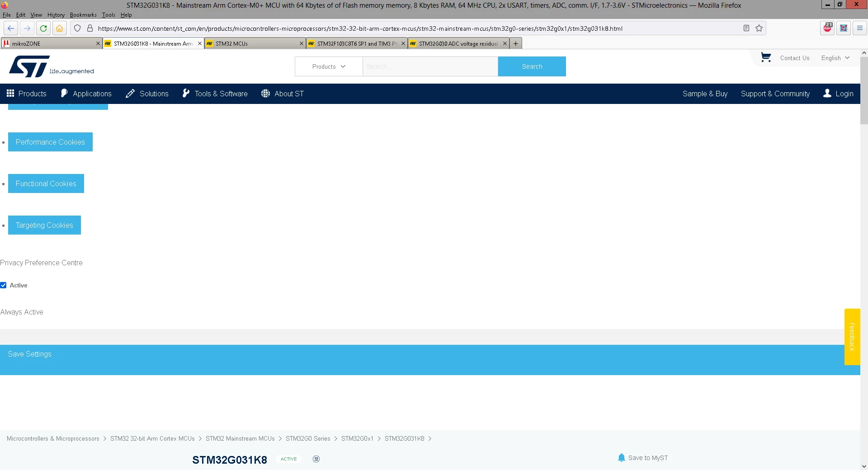Screen dimensions: 868x470
Task: Switch to STM32F103C8T6 SP1 and TIM3 tab
Action: (x=356, y=43)
